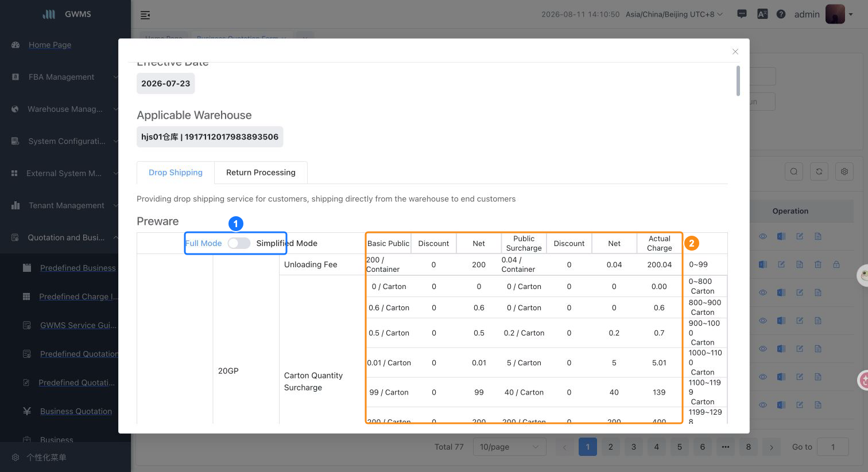Image resolution: width=868 pixels, height=472 pixels.
Task: Click the Home Page dashboard icon
Action: coord(15,45)
